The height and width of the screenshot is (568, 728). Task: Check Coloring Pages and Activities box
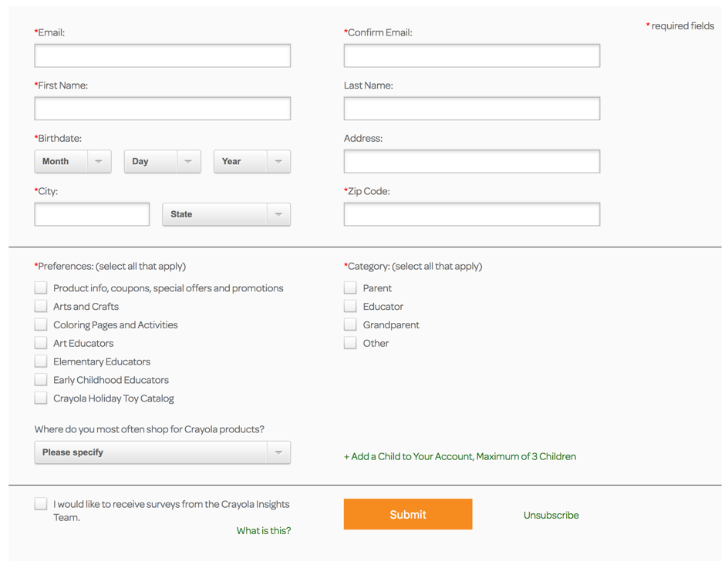(x=41, y=324)
